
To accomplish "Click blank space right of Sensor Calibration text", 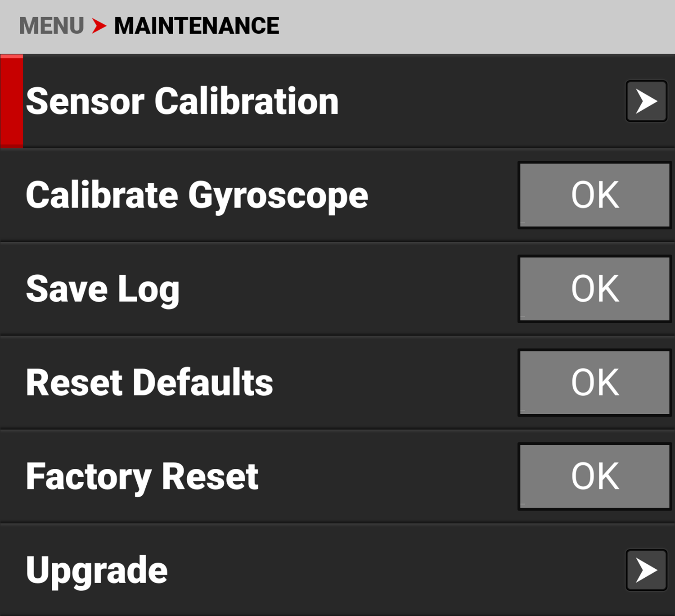I will (481, 101).
